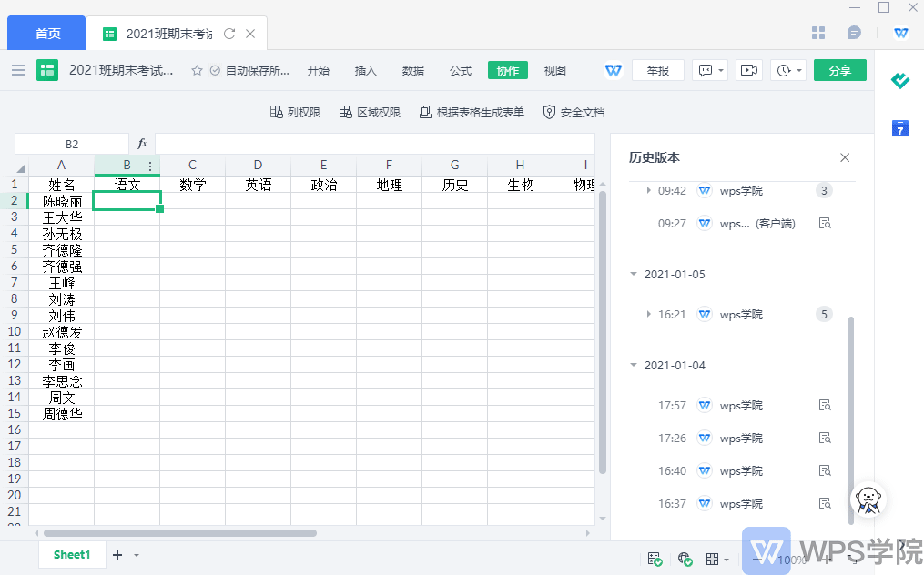Screen dimensions: 924x575
Task: Select column D header
Action: pos(259,166)
